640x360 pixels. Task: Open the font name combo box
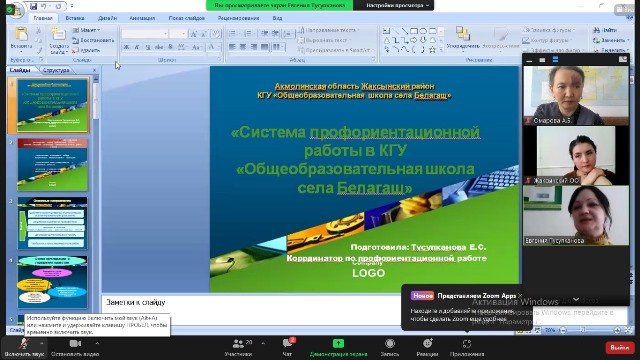click(x=145, y=34)
